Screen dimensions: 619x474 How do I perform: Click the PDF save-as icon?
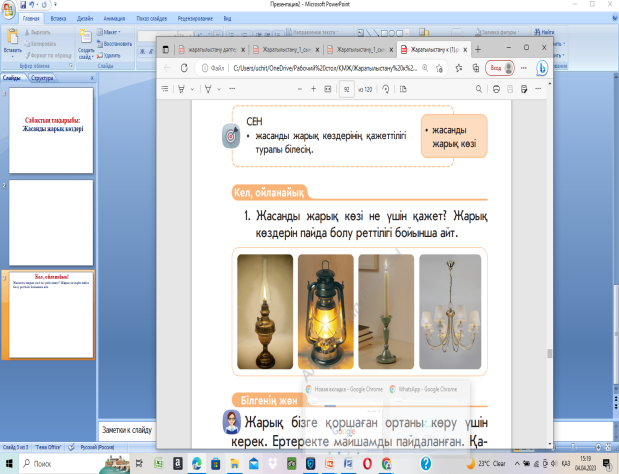(x=524, y=89)
